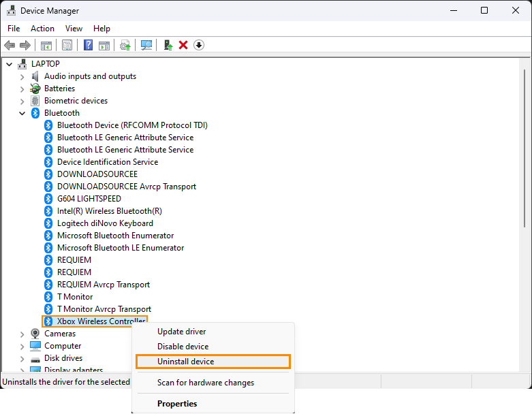Click the Cameras category webcam icon
This screenshot has width=532, height=414.
pos(35,334)
